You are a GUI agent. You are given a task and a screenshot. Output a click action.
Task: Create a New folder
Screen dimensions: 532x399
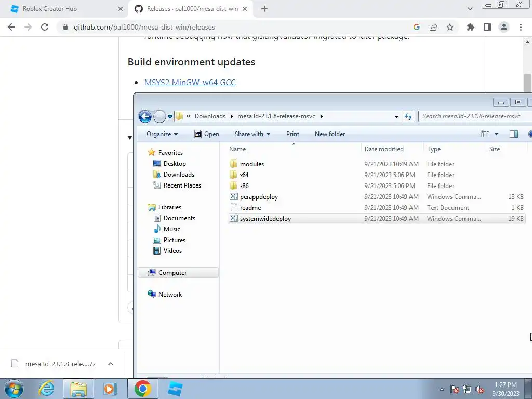point(330,134)
